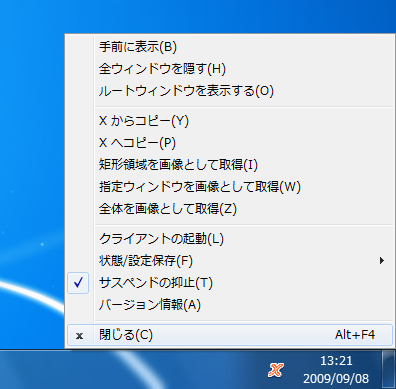Select ルートウィンドウを表示する(O)
396x389 pixels.
[230, 91]
